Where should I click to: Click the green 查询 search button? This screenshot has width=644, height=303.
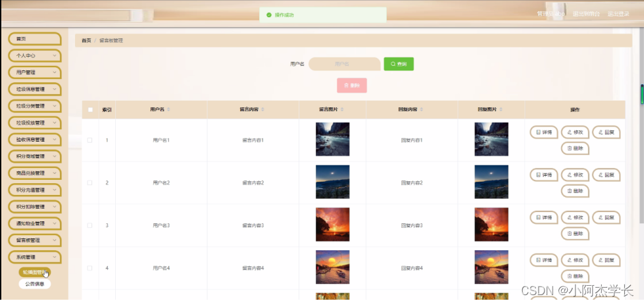click(399, 64)
